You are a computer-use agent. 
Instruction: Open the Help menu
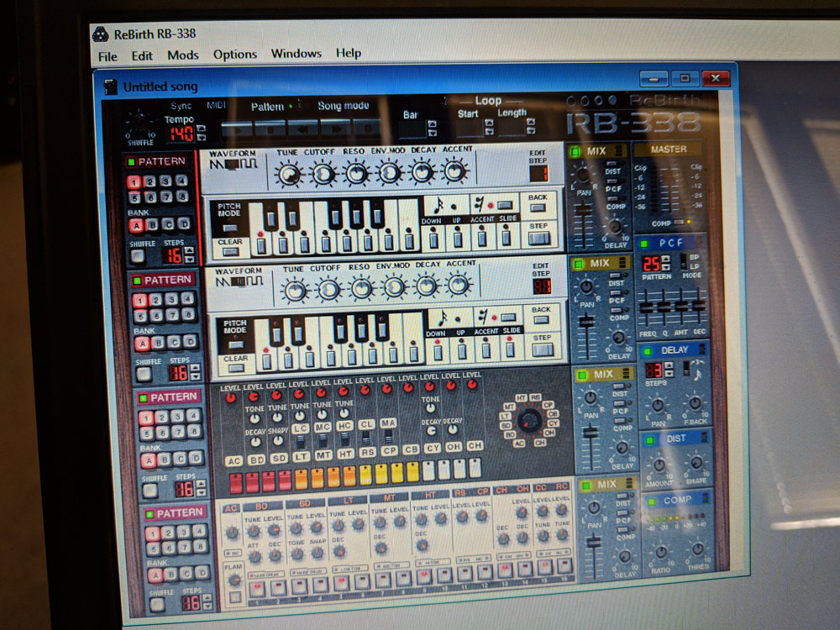(x=349, y=53)
